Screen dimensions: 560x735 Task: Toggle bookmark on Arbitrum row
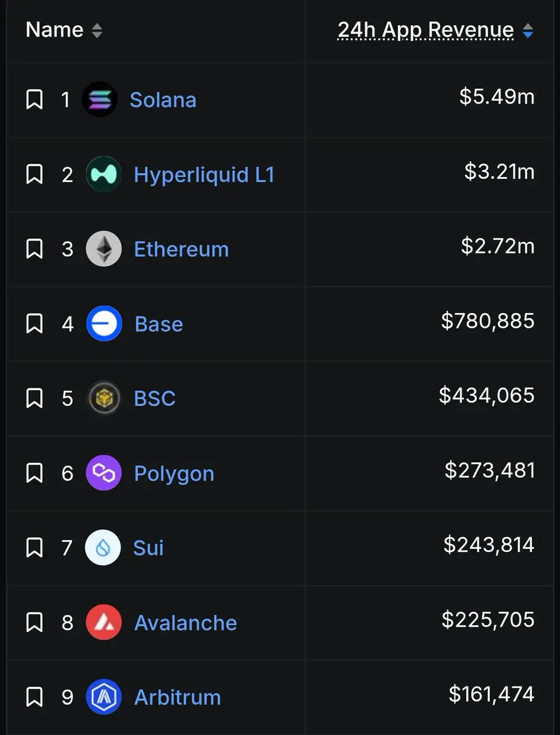pyautogui.click(x=34, y=697)
